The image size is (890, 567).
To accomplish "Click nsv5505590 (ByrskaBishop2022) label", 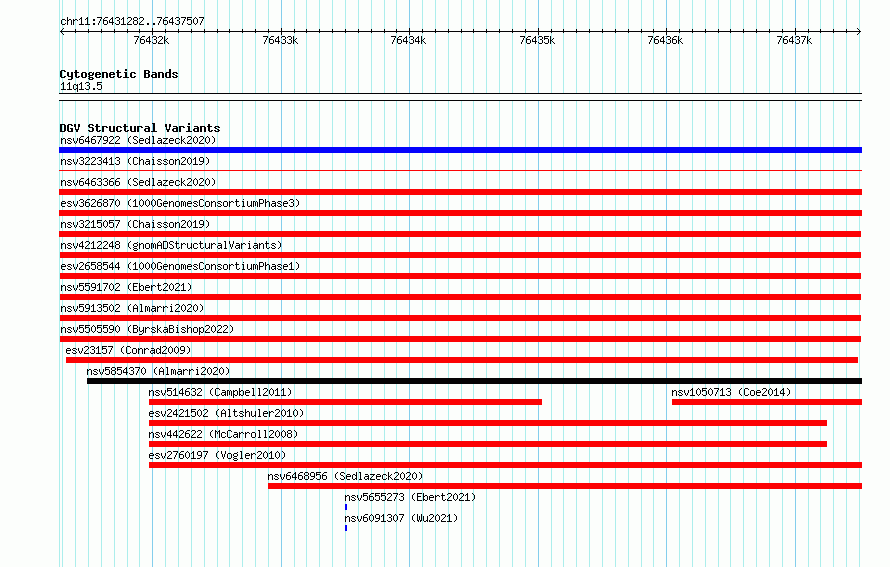I will [147, 329].
